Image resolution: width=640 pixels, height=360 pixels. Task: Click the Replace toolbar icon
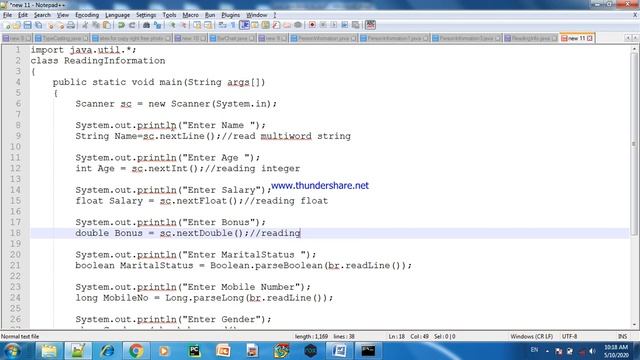[157, 25]
